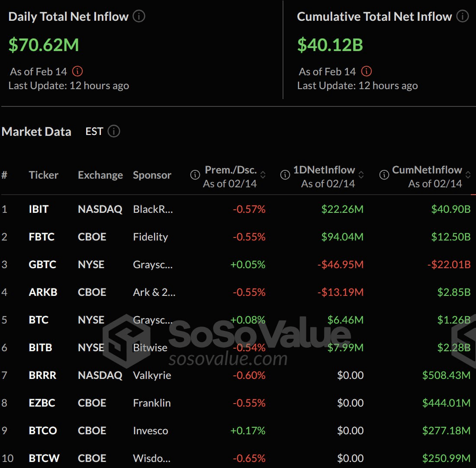
Task: Click the Ticker column header
Action: click(x=43, y=175)
